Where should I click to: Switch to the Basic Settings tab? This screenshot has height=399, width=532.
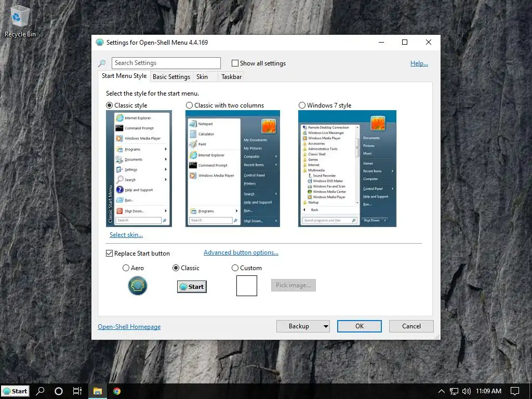[x=171, y=77]
